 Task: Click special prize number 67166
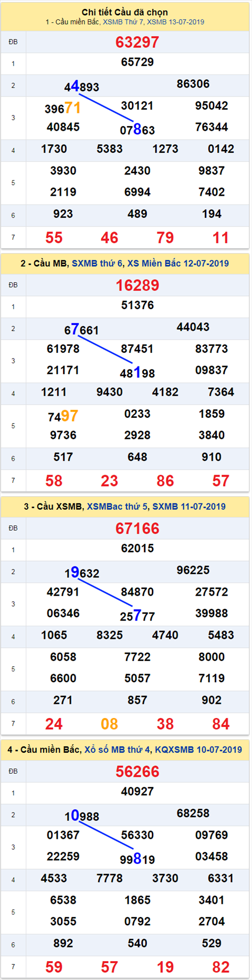coord(138,528)
